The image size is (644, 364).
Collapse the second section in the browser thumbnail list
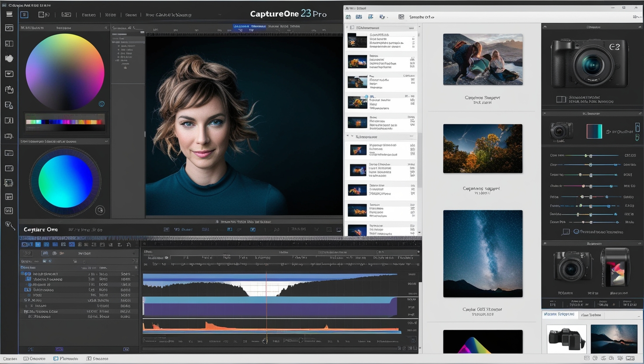pyautogui.click(x=348, y=136)
